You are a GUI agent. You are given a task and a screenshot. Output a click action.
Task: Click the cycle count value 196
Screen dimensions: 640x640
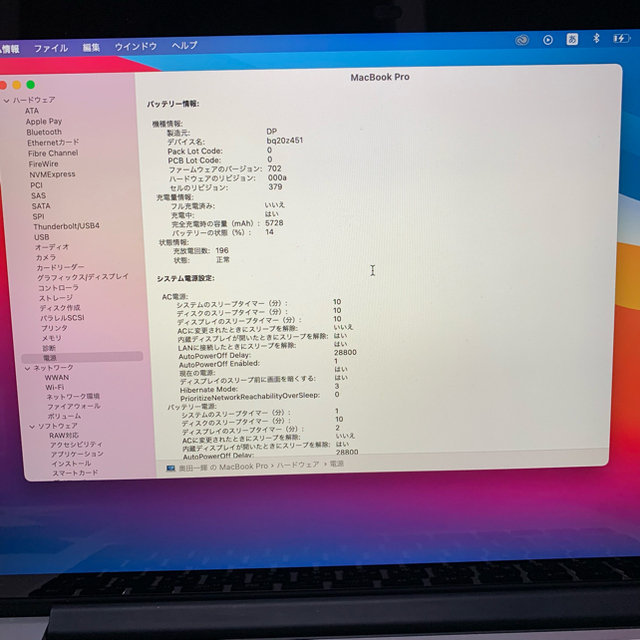222,251
